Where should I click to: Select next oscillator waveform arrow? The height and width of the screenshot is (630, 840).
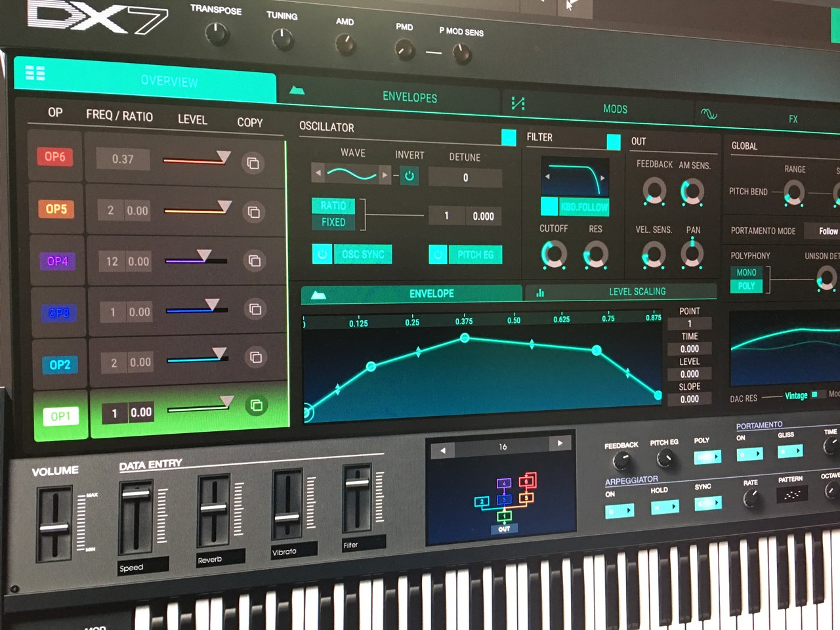pos(385,175)
